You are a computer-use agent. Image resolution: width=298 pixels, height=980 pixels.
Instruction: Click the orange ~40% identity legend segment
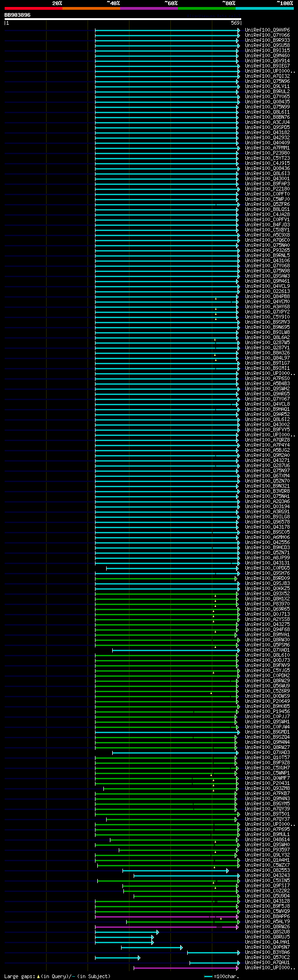tap(91, 8)
